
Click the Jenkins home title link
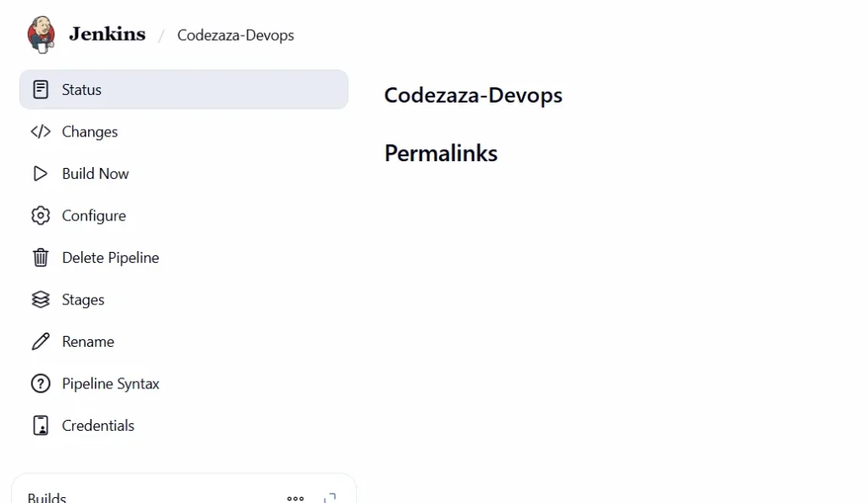coord(107,35)
